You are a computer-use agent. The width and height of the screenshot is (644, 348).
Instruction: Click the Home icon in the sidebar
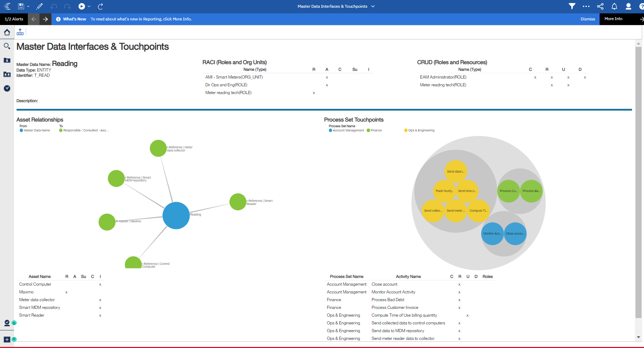[7, 32]
